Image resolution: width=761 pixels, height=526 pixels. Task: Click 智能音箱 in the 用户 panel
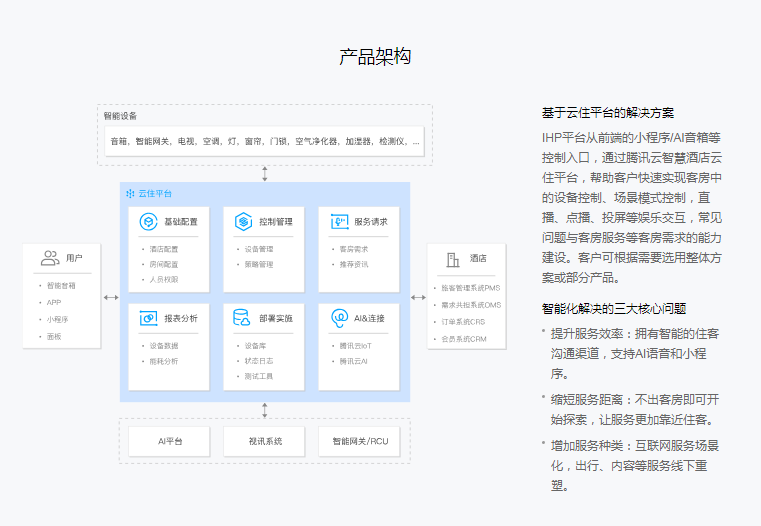(x=61, y=286)
